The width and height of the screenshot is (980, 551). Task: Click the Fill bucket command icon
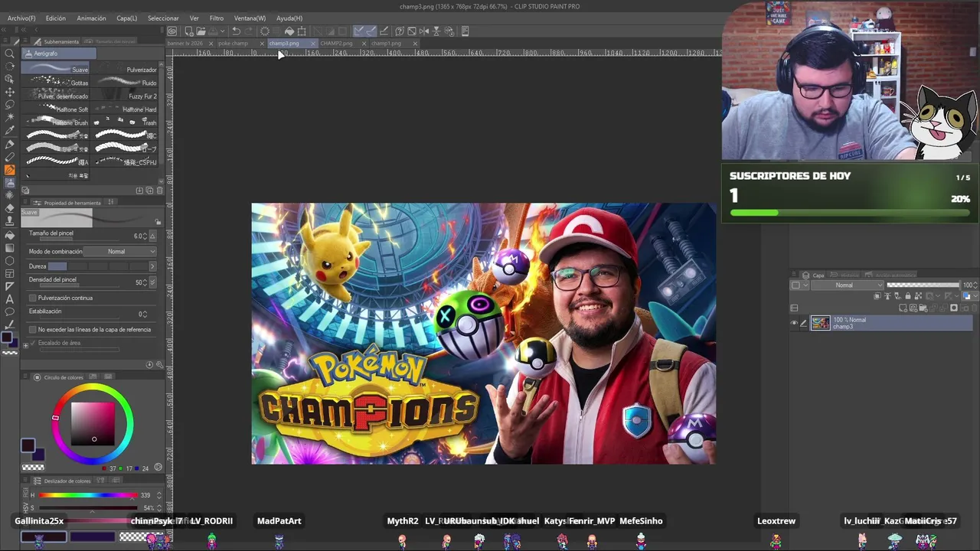click(x=289, y=31)
